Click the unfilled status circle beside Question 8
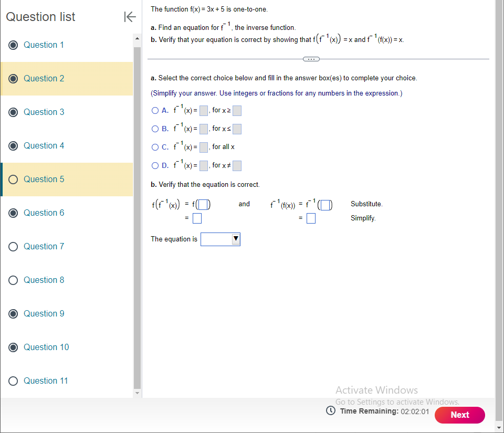The height and width of the screenshot is (433, 504). (13, 280)
